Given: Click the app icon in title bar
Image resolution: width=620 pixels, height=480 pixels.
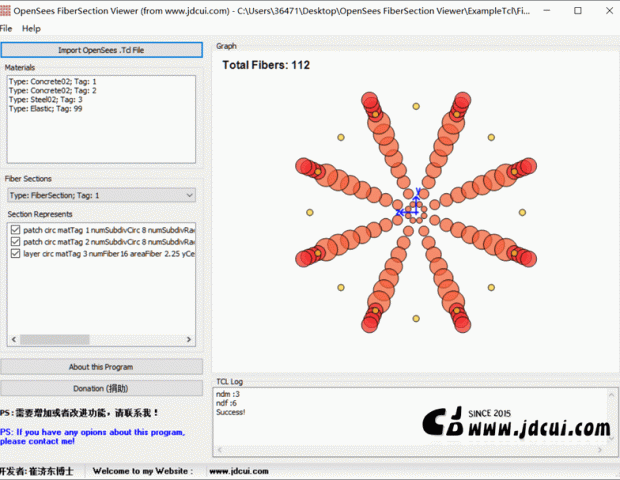Looking at the screenshot, I should 5,9.
